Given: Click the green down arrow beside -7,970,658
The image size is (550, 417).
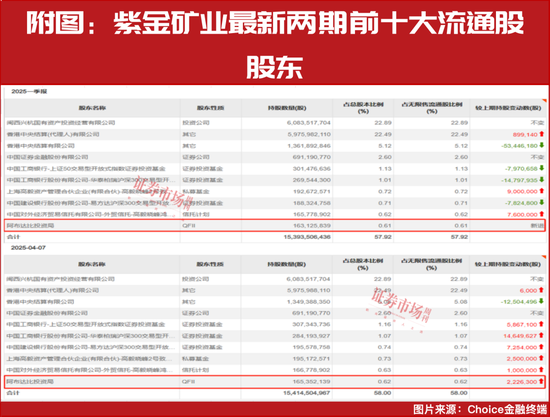Looking at the screenshot, I should tap(542, 168).
